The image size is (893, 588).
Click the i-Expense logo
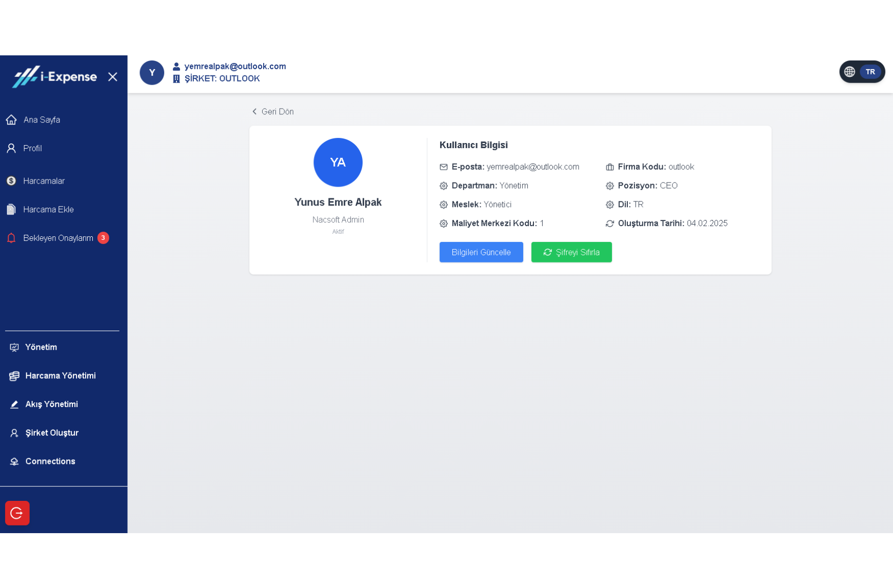click(55, 77)
